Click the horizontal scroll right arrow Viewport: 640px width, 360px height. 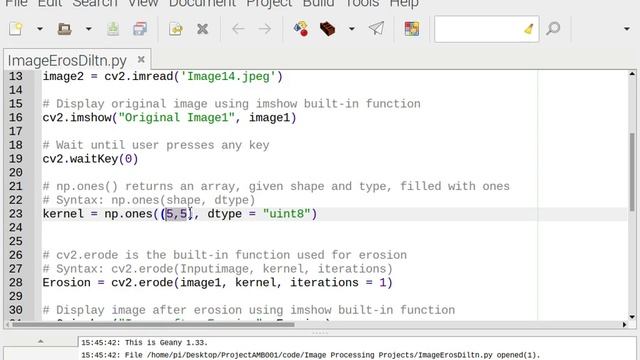coord(624,325)
